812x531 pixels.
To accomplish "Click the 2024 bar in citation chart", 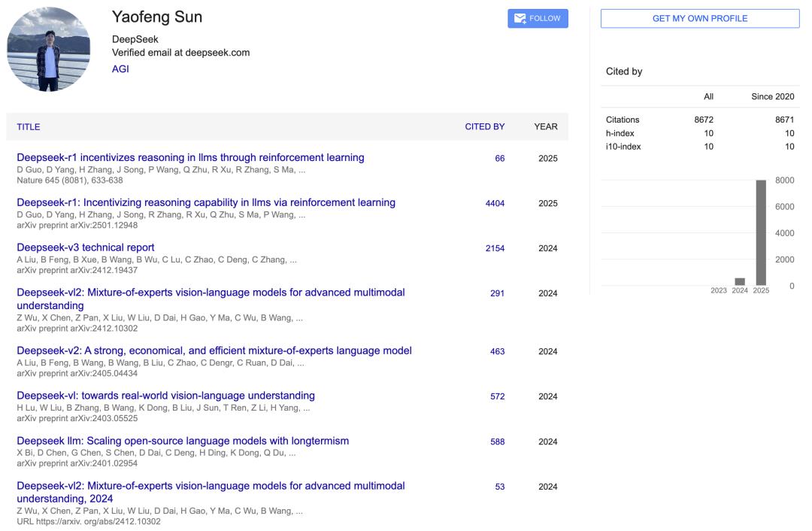I will click(740, 281).
